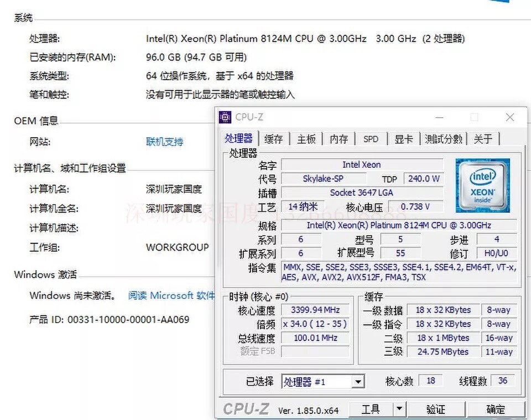Click the 核心数 value 18
This screenshot has width=531, height=420.
click(431, 381)
